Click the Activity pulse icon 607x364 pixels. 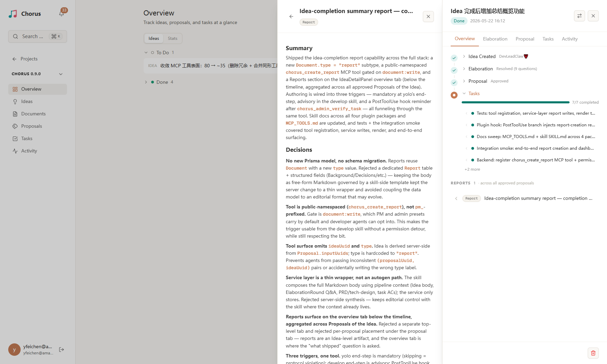coord(15,151)
